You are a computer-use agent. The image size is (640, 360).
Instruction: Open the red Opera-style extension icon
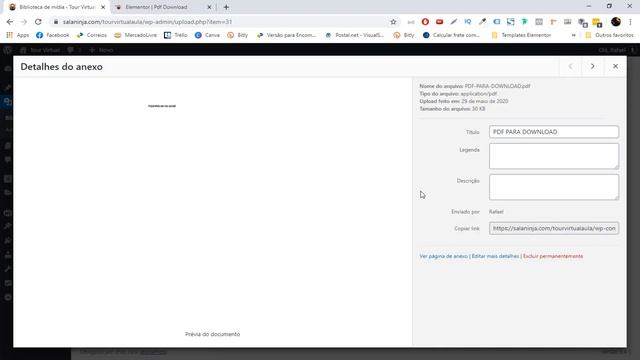[x=425, y=22]
